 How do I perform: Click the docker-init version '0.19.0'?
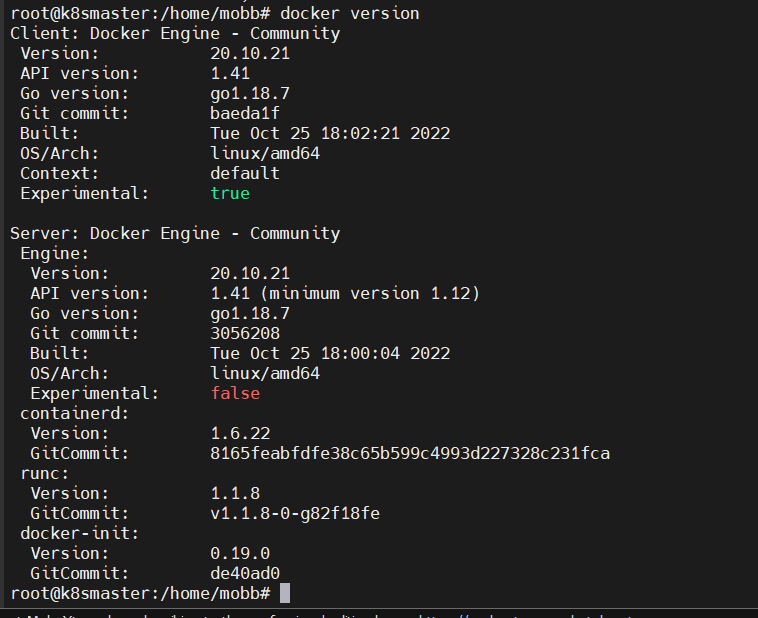(240, 553)
